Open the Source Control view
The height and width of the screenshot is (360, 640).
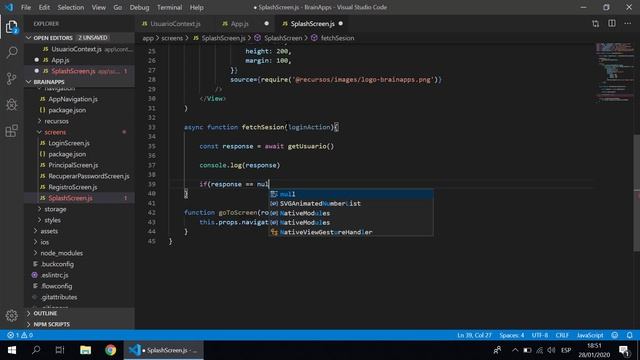pos(11,78)
